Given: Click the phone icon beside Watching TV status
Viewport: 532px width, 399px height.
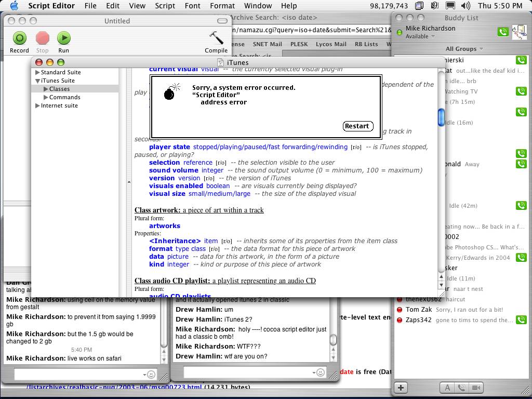Looking at the screenshot, I should click(x=521, y=91).
